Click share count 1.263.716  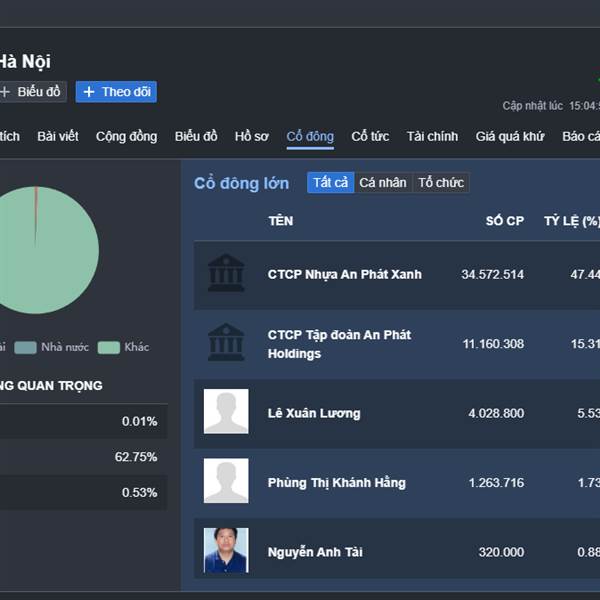(496, 483)
